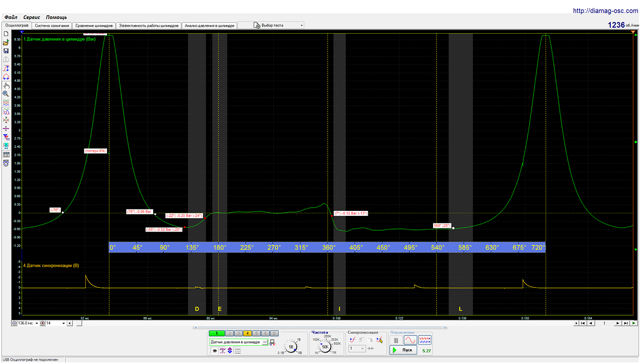Save oscillogram using the floppy disk icon
This screenshot has height=364, width=643.
pyautogui.click(x=6, y=51)
